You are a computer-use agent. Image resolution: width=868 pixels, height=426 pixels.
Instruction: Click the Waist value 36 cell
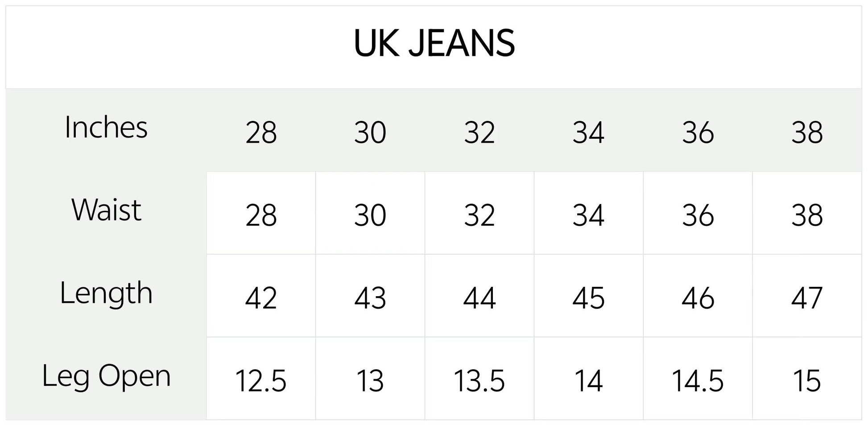click(x=698, y=215)
